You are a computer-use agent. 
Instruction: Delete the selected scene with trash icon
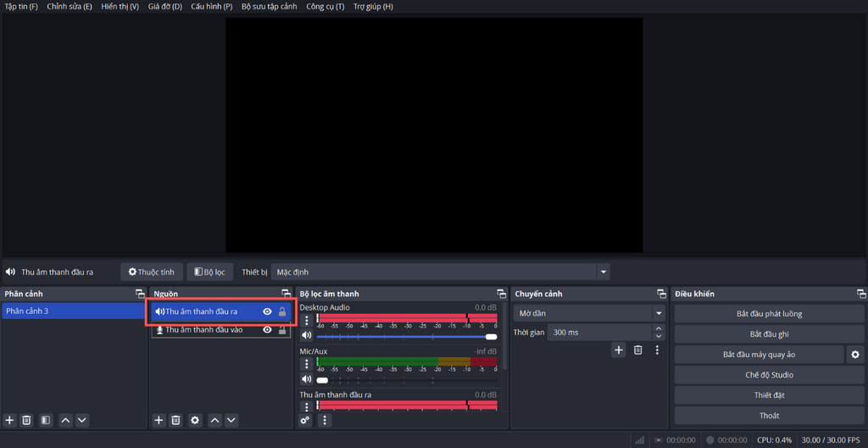click(26, 420)
